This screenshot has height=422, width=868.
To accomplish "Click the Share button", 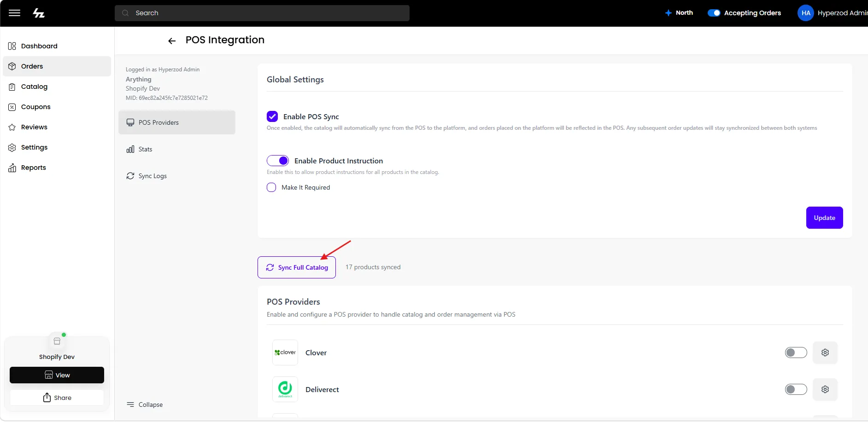I will pos(57,398).
